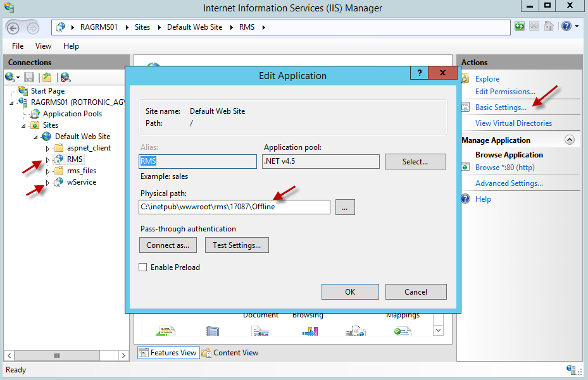This screenshot has width=588, height=380.
Task: Select Start Page in the tree
Action: (47, 90)
